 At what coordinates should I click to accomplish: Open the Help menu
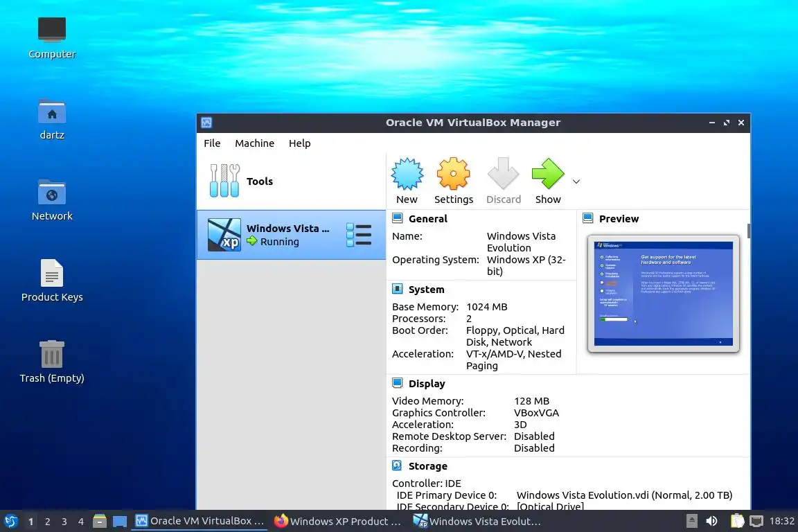click(300, 143)
